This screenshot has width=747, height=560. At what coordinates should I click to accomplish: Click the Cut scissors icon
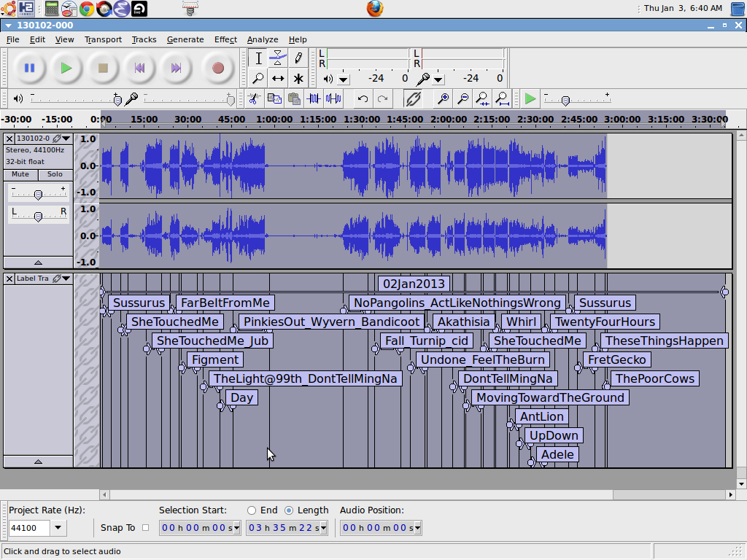(x=253, y=98)
